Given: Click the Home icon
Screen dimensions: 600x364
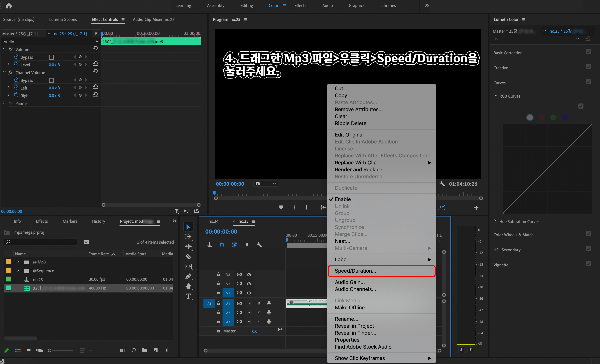Looking at the screenshot, I should (9, 6).
